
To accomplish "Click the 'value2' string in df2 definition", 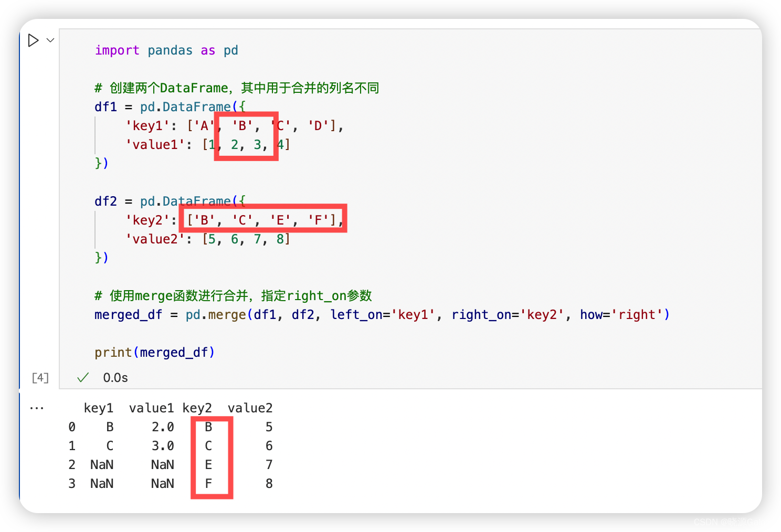I will (155, 239).
